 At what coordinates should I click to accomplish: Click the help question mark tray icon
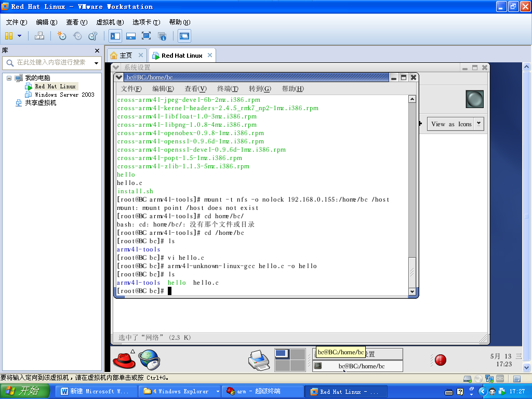[460, 392]
